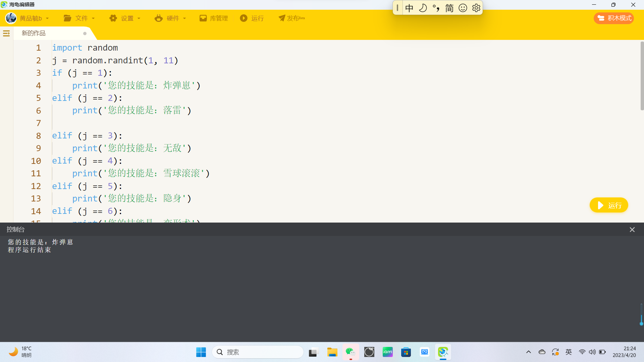Click the cloud icon in tray

click(542, 352)
